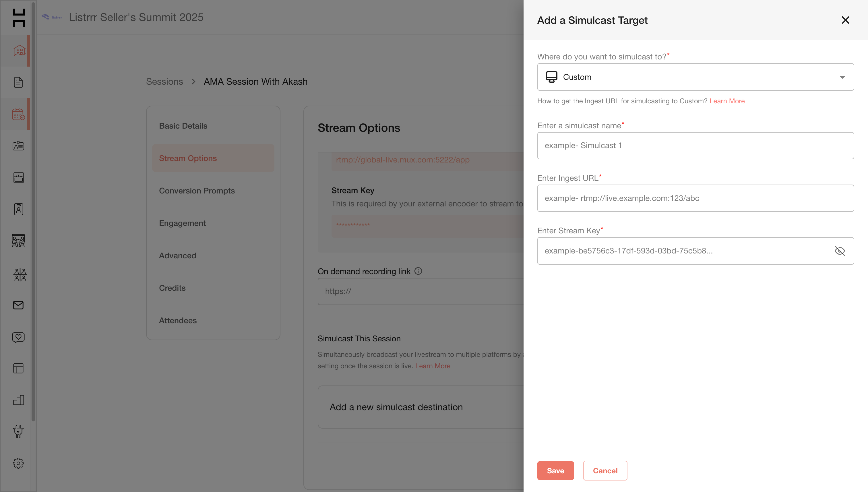The width and height of the screenshot is (868, 492).
Task: Click the heart chat bubble sidebar icon
Action: click(x=18, y=337)
